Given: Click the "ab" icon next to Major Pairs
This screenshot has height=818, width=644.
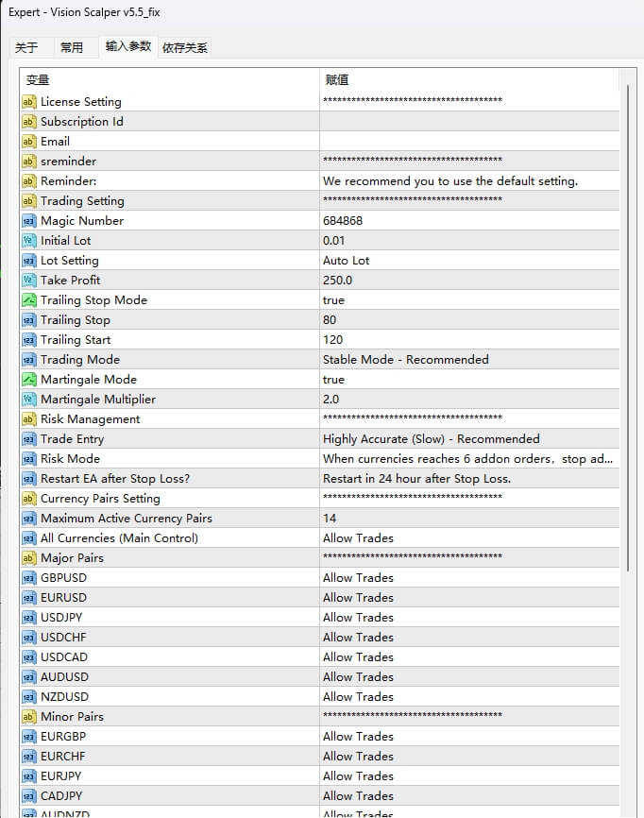Looking at the screenshot, I should (27, 557).
